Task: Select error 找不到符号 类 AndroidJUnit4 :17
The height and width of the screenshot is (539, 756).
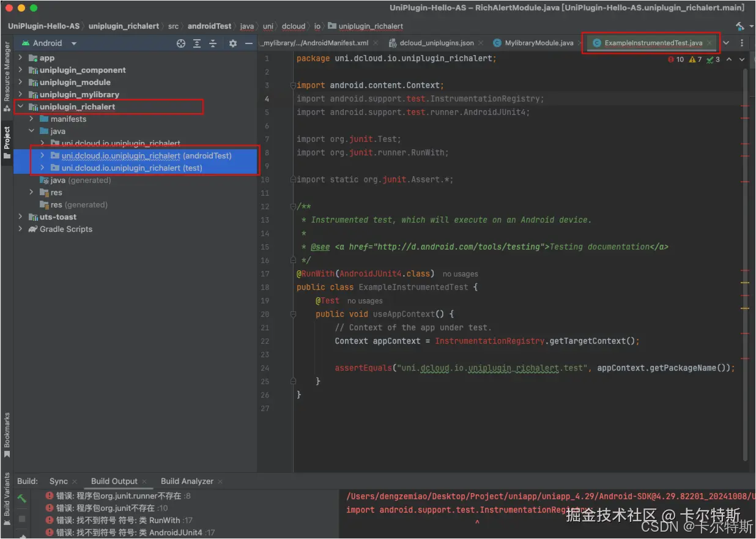Action: point(129,532)
